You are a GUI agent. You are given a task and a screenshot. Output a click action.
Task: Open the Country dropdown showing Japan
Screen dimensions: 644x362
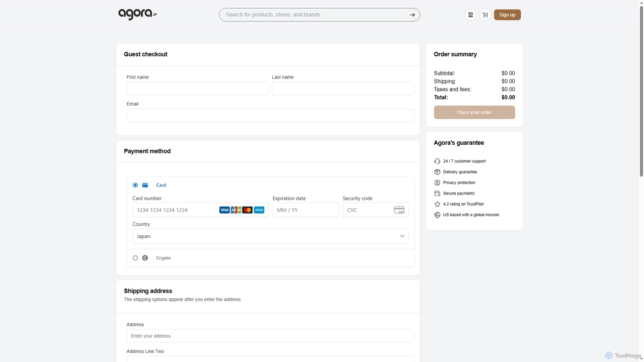271,236
